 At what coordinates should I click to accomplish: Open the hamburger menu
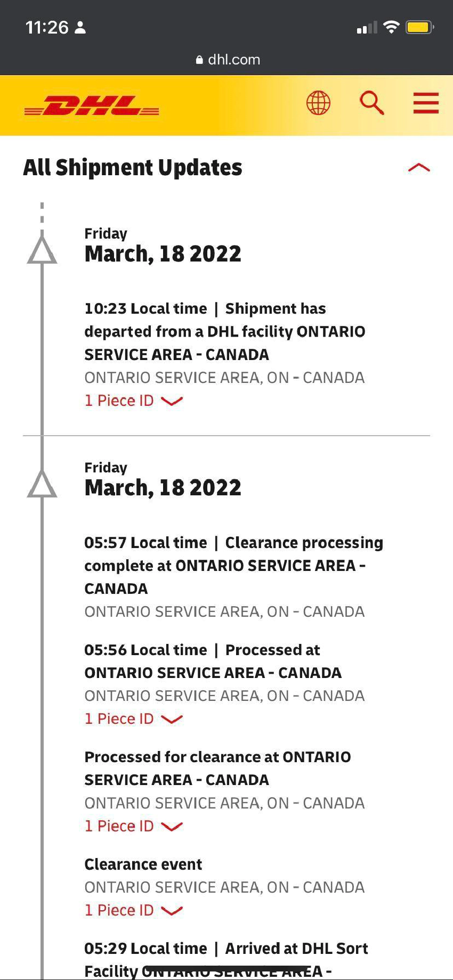(x=426, y=103)
